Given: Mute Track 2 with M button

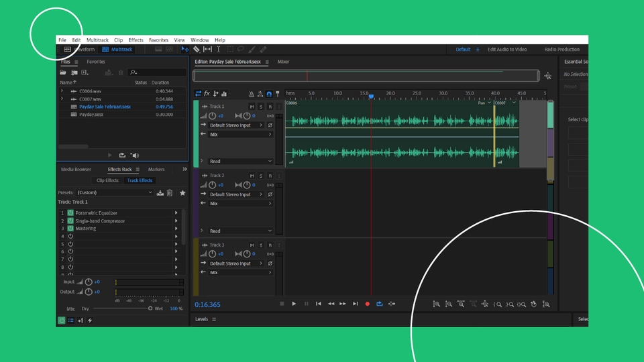Looking at the screenshot, I should (x=252, y=176).
